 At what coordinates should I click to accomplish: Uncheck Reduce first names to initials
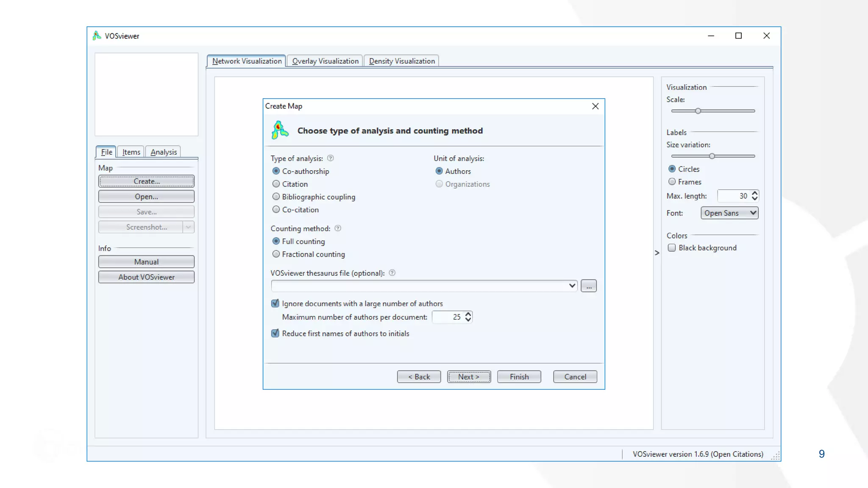[x=275, y=333]
